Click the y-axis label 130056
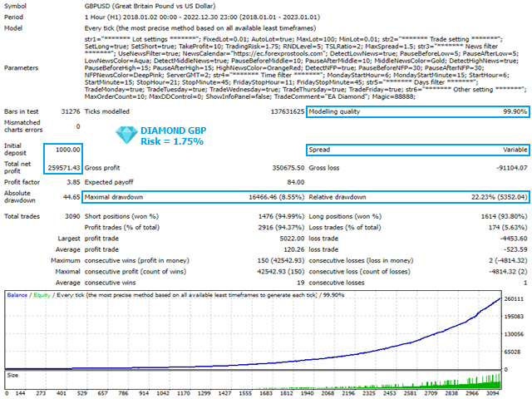This screenshot has height=399, width=532. tap(514, 334)
